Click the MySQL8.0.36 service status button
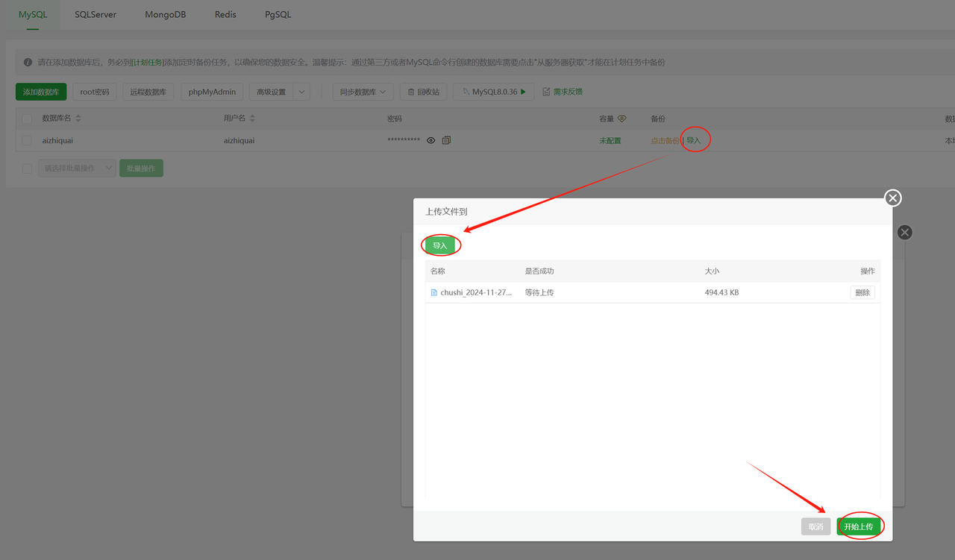 494,92
